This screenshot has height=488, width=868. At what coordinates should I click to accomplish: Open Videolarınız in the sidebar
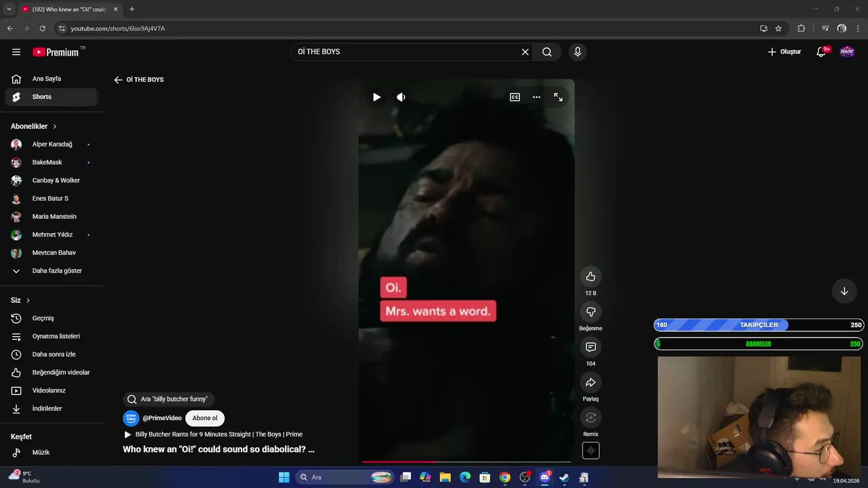(x=52, y=390)
